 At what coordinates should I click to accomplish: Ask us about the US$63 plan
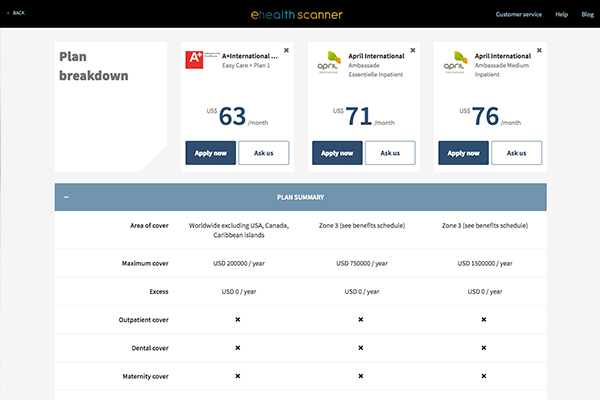point(264,153)
